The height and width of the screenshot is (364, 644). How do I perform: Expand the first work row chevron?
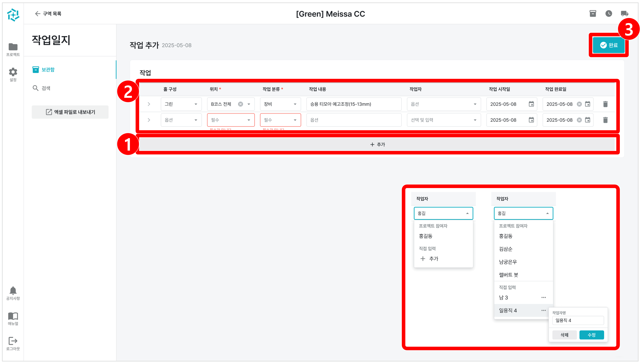(x=149, y=104)
